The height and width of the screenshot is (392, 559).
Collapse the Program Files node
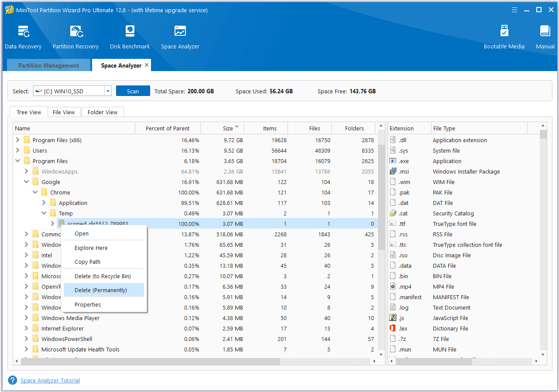[x=17, y=161]
